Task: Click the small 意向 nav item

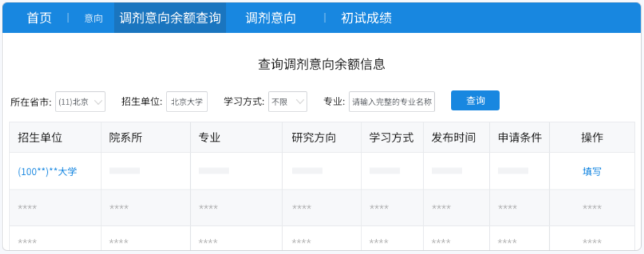Action: (x=93, y=18)
